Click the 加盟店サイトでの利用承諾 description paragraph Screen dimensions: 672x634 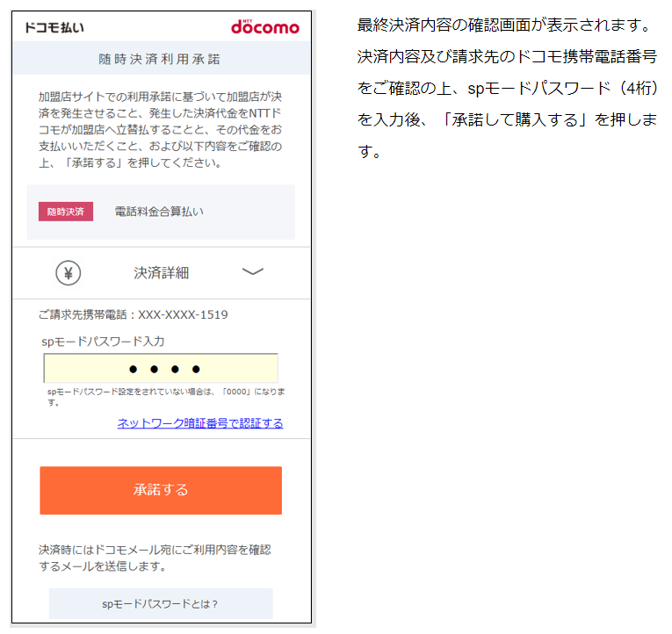[160, 130]
